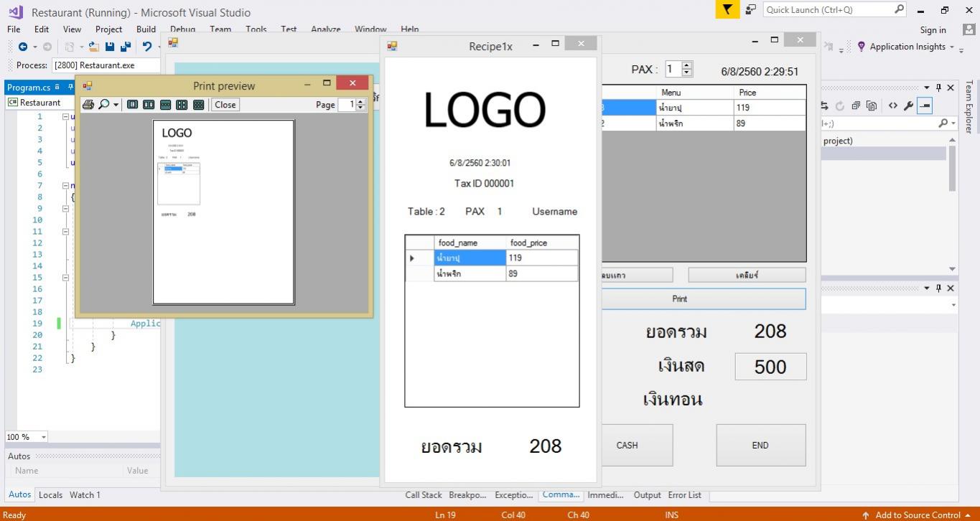The height and width of the screenshot is (521, 980).
Task: Collapse the code region at line 1
Action: coord(65,116)
